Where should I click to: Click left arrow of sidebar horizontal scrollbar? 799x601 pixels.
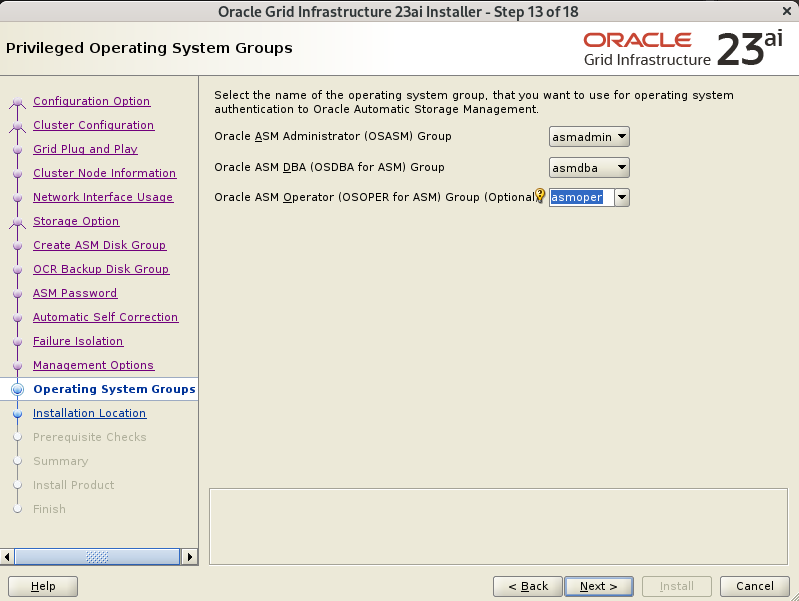(x=7, y=557)
